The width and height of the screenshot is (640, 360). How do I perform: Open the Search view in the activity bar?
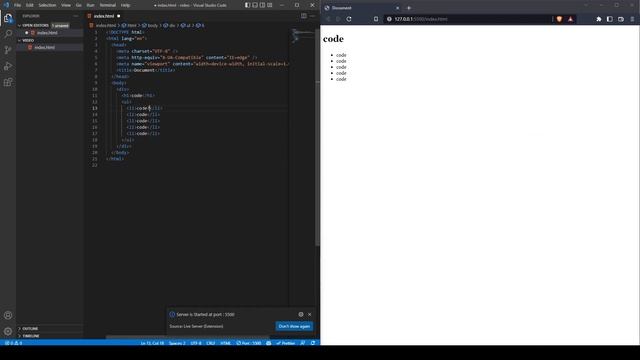tap(8, 34)
